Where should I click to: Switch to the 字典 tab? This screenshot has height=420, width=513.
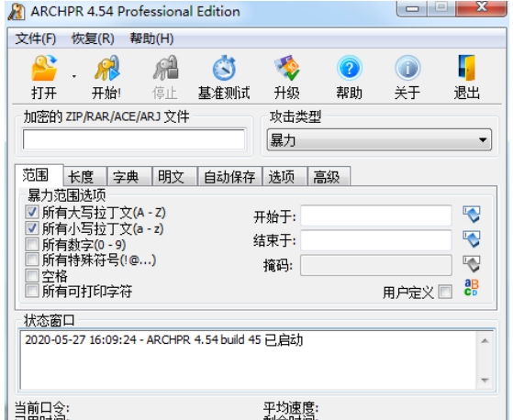point(129,177)
